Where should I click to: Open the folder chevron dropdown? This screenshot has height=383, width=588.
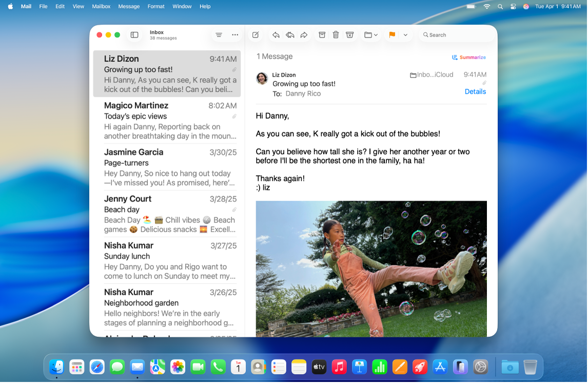coord(376,34)
